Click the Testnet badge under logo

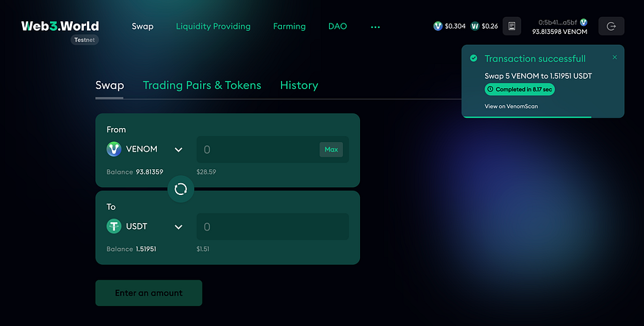click(x=85, y=40)
